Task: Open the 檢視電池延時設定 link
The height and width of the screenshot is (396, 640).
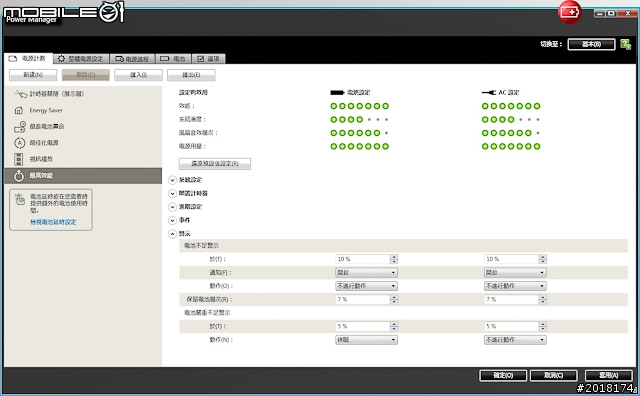Action: coord(53,222)
